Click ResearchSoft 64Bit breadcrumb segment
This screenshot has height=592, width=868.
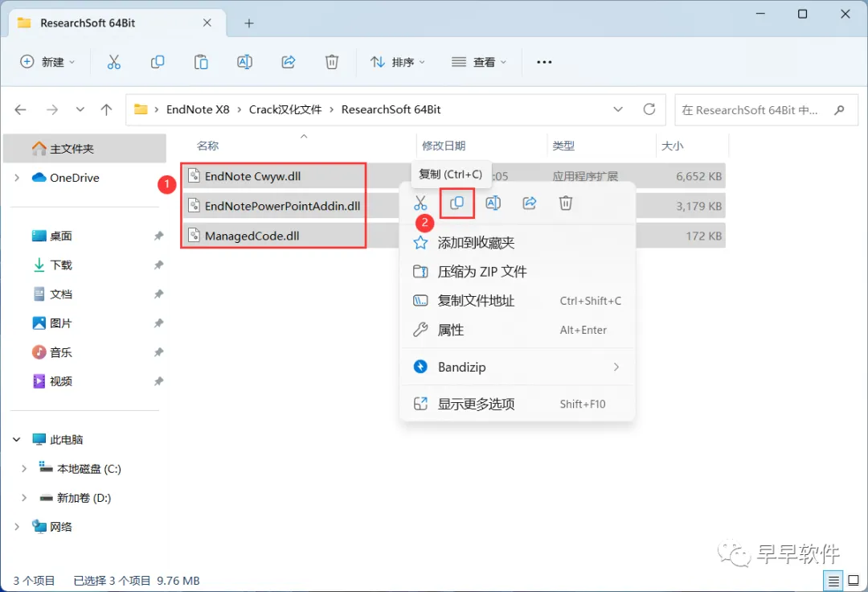point(391,109)
